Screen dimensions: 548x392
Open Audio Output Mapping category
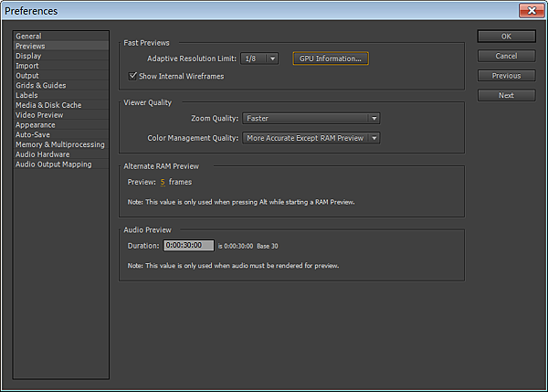[61, 164]
